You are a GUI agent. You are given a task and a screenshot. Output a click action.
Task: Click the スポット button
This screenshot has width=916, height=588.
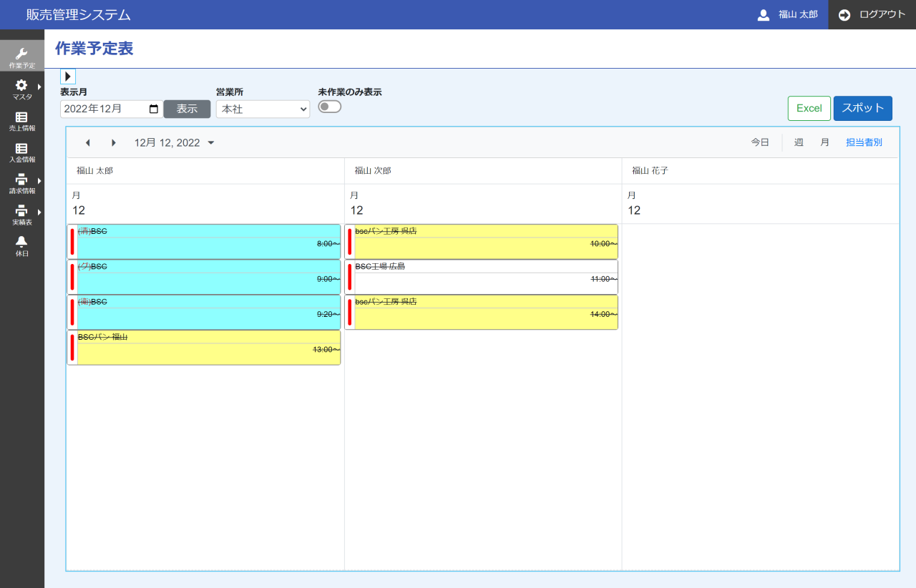tap(863, 108)
